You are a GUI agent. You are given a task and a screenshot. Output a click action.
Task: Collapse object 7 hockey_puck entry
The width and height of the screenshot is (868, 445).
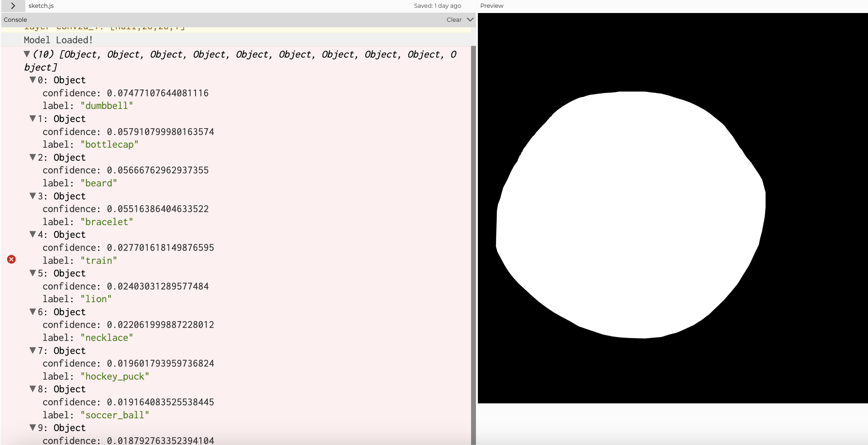click(x=33, y=350)
